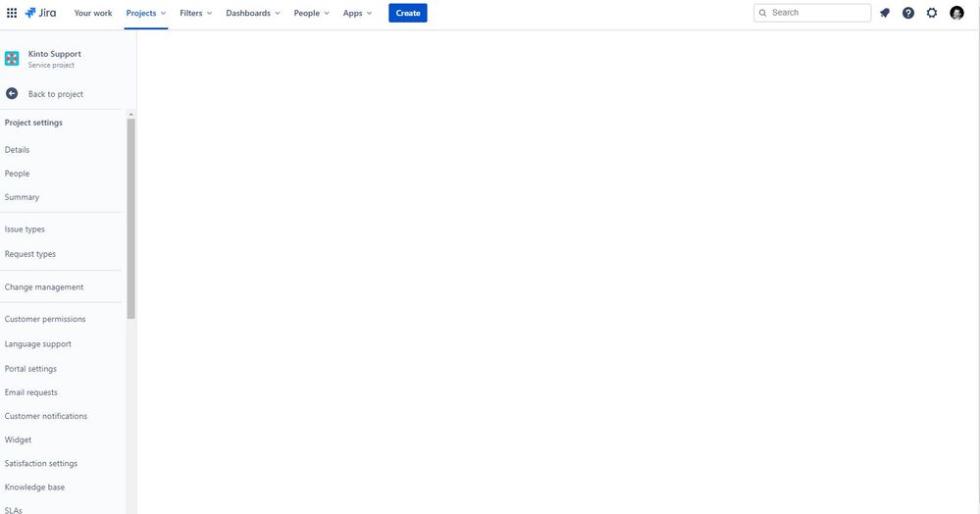Image resolution: width=980 pixels, height=514 pixels.
Task: Open Language support settings
Action: pos(37,344)
